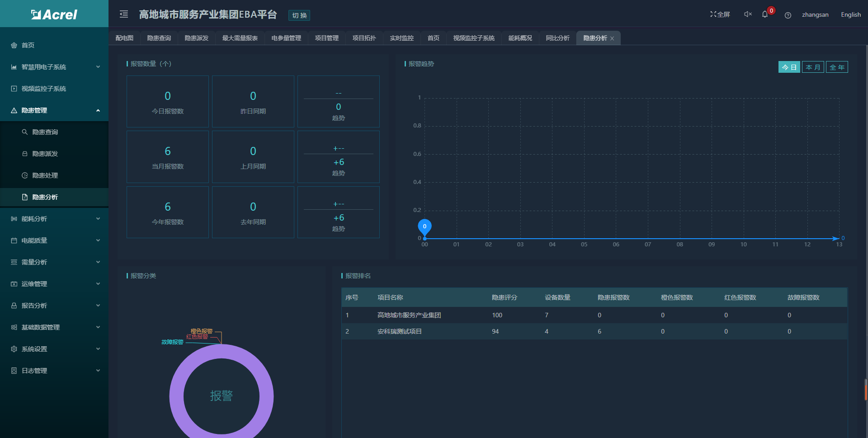Image resolution: width=868 pixels, height=438 pixels.
Task: Enter fullscreen mode with 全屏 icon
Action: point(720,14)
